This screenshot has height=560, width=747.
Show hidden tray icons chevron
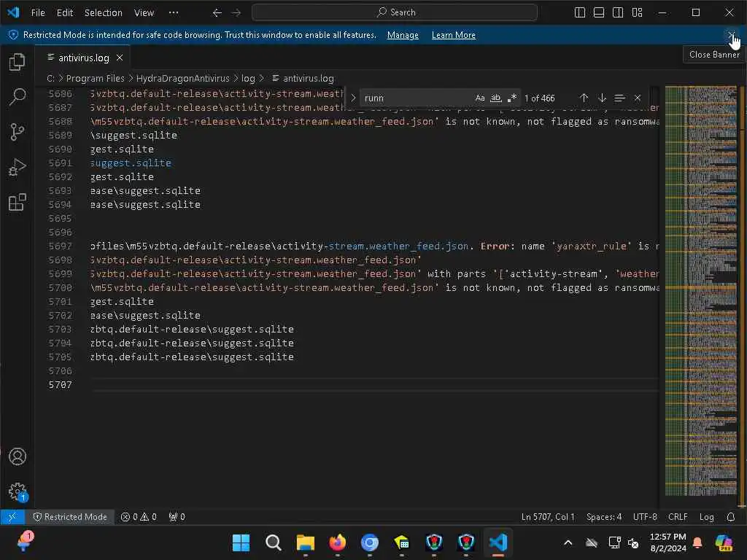point(568,542)
